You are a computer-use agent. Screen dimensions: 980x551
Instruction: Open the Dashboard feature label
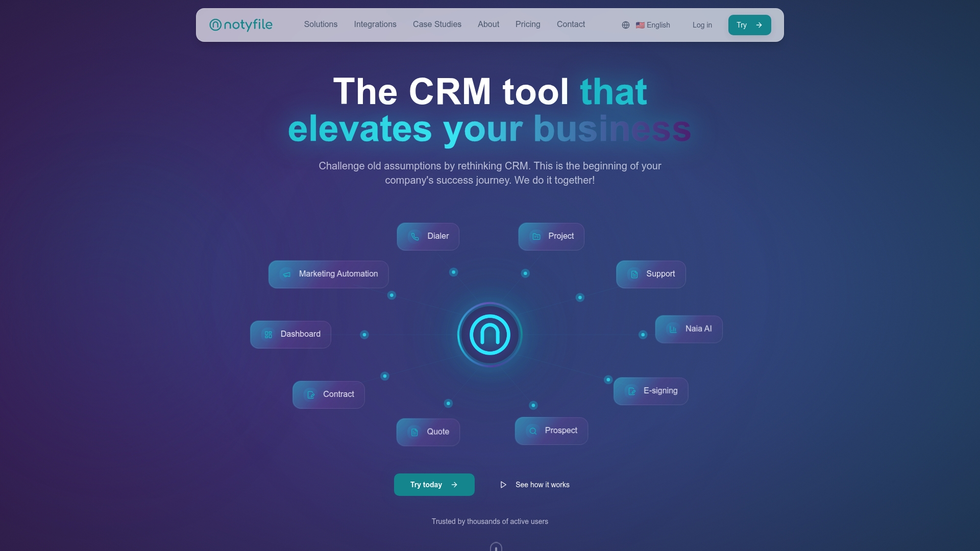tap(301, 334)
